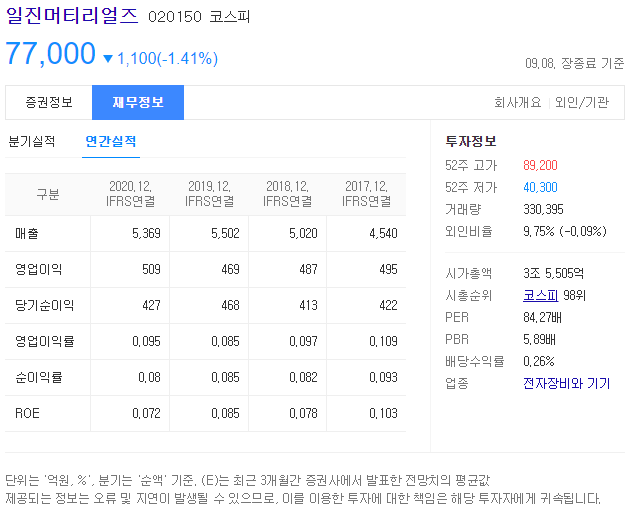
Task: Click the 2018 당기순이익 value 413
Action: click(x=308, y=305)
